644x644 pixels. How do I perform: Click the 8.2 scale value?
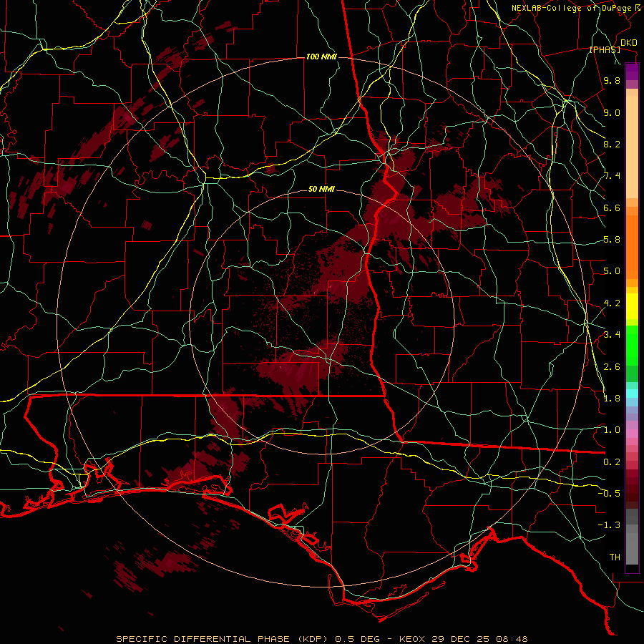click(x=612, y=144)
